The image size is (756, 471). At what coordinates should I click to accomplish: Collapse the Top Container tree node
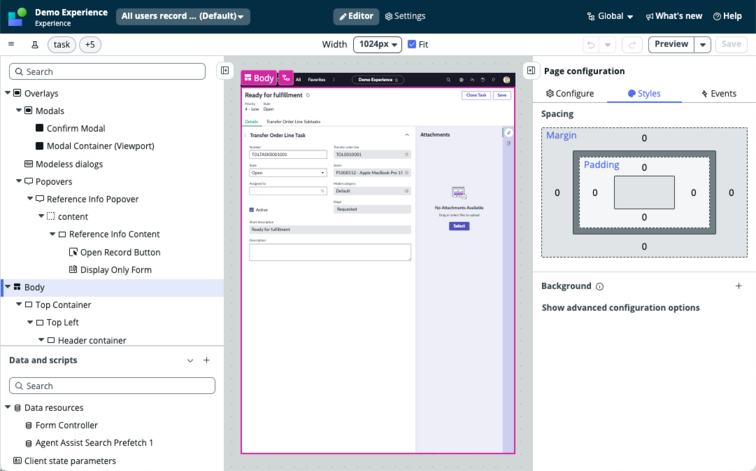19,304
